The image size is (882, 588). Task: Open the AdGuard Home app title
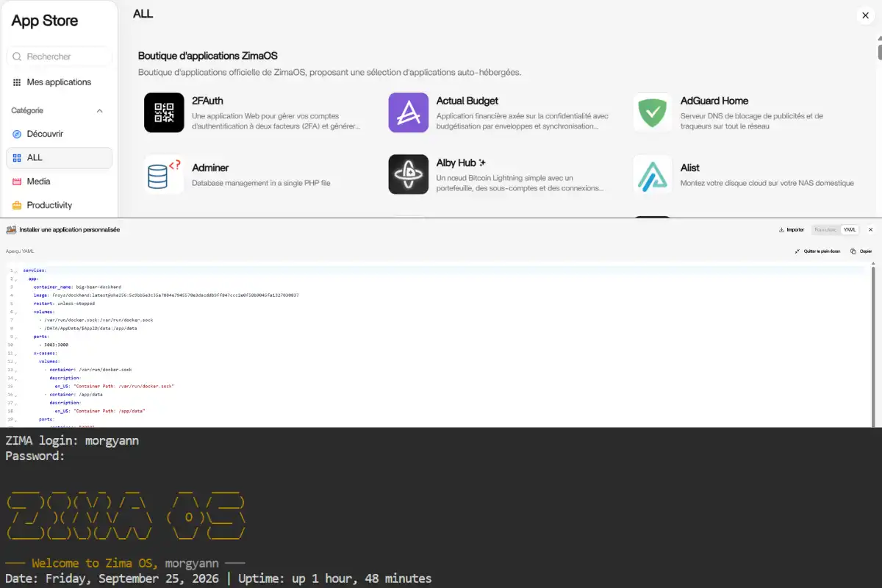(x=714, y=101)
